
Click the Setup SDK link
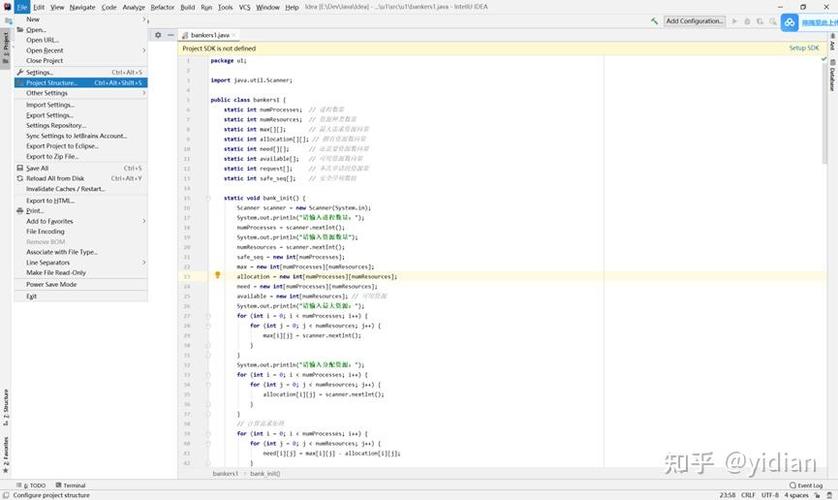[x=803, y=48]
